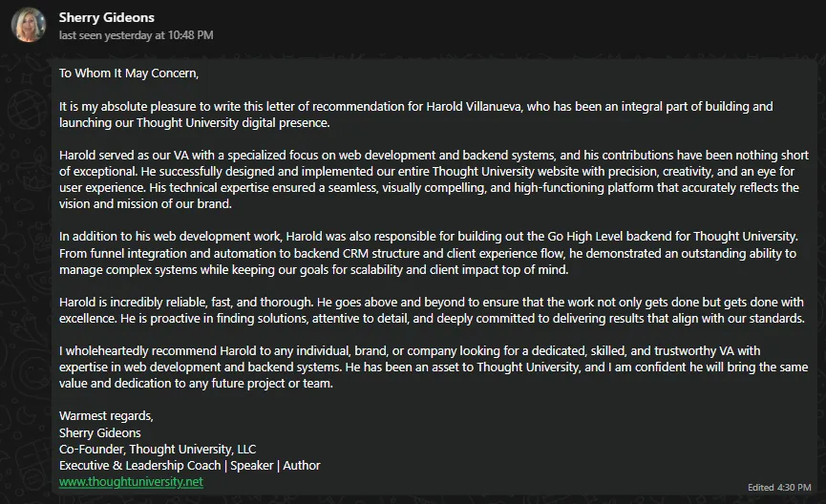This screenshot has width=826, height=504.
Task: Click the paragraph about Go High Level backend
Action: pyautogui.click(x=428, y=253)
